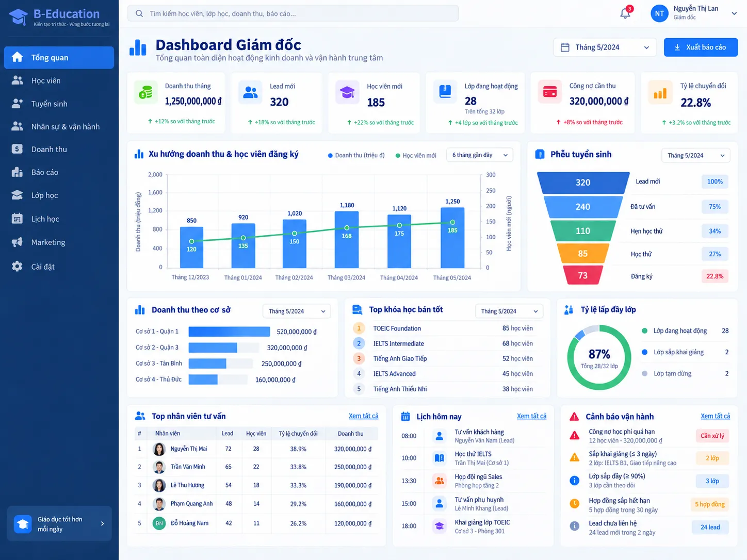747x560 pixels.
Task: Click the Lớp đang hoạt động book icon
Action: coord(445,92)
